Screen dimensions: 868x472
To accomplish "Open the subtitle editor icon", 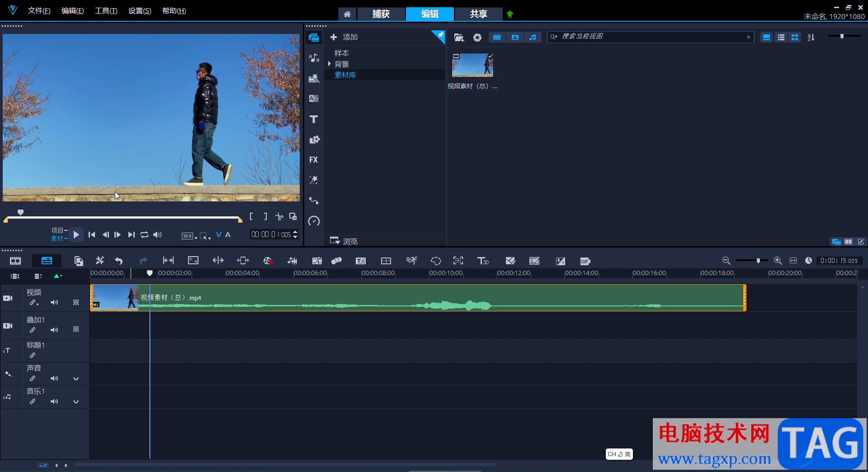I will point(361,261).
